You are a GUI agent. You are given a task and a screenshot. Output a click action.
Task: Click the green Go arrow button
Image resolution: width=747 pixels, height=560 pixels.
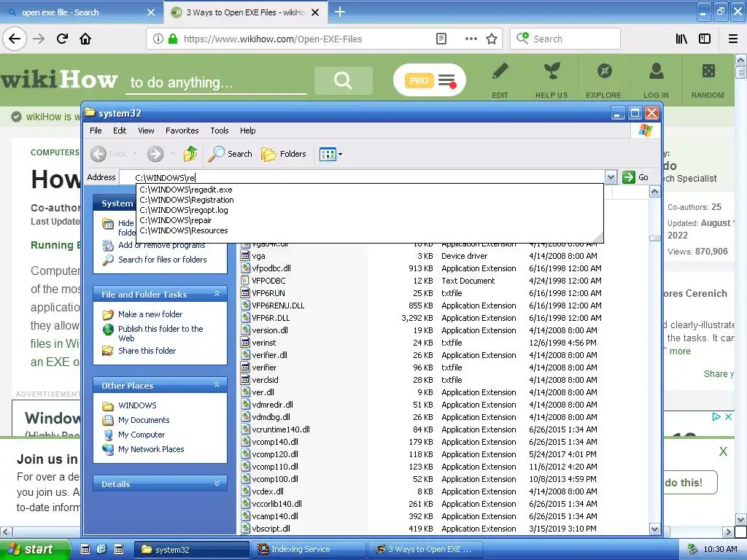click(629, 177)
